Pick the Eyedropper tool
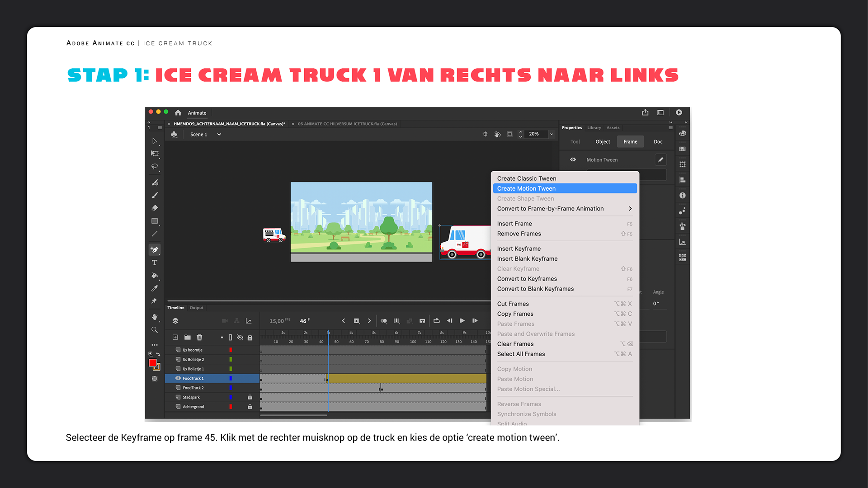 tap(155, 288)
